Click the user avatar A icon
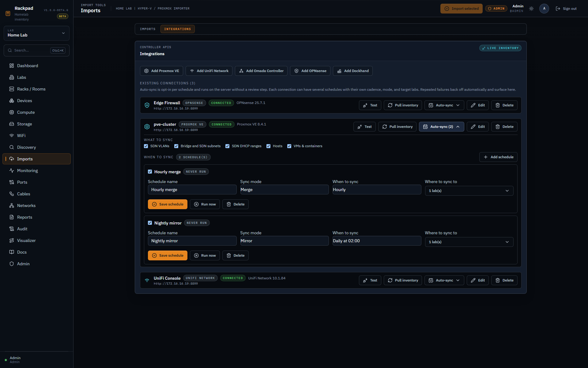The height and width of the screenshot is (368, 588). [544, 9]
